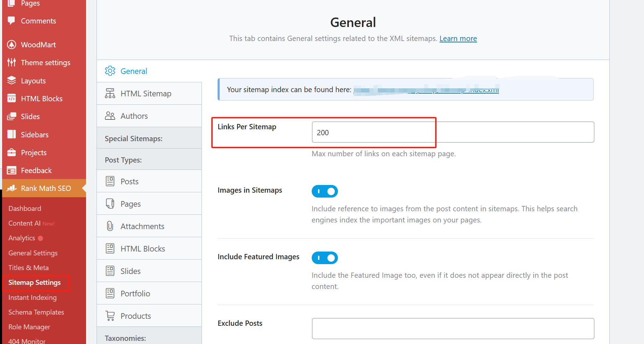Click the Products cart icon
Viewport: 644px width, 344px height.
[x=110, y=316]
